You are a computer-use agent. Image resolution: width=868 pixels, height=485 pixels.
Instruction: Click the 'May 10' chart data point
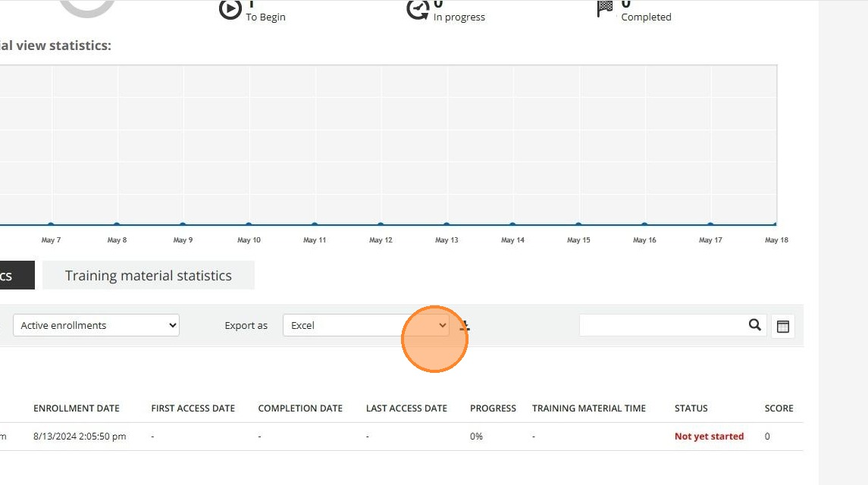[249, 224]
